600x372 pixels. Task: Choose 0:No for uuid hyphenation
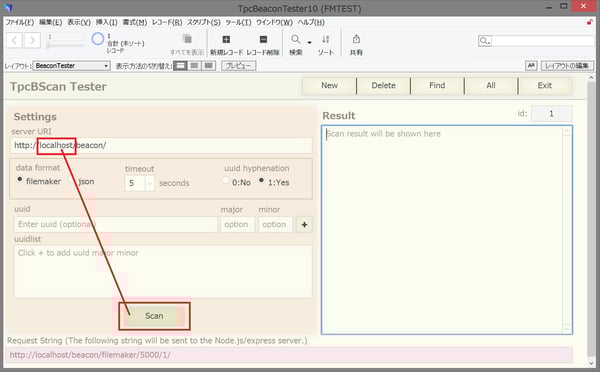click(x=225, y=180)
